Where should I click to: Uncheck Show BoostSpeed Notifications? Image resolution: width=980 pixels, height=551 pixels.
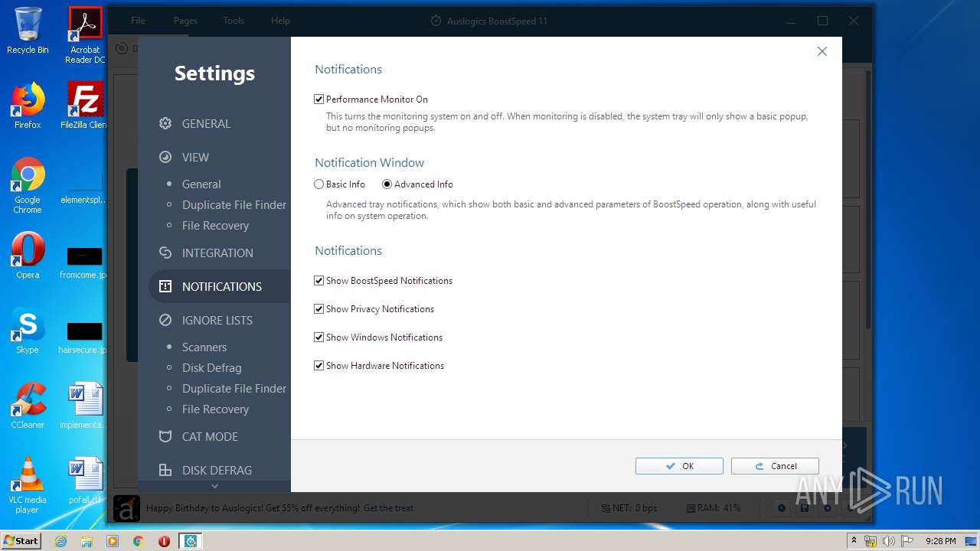319,281
